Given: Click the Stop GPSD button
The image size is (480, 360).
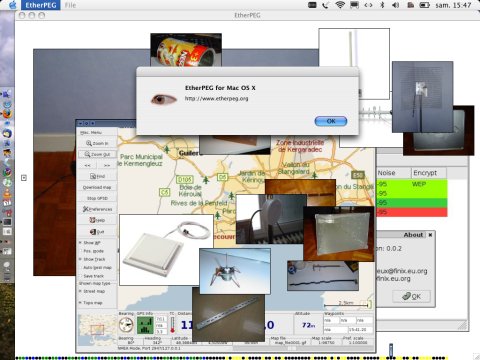Looking at the screenshot, I should pos(97,198).
